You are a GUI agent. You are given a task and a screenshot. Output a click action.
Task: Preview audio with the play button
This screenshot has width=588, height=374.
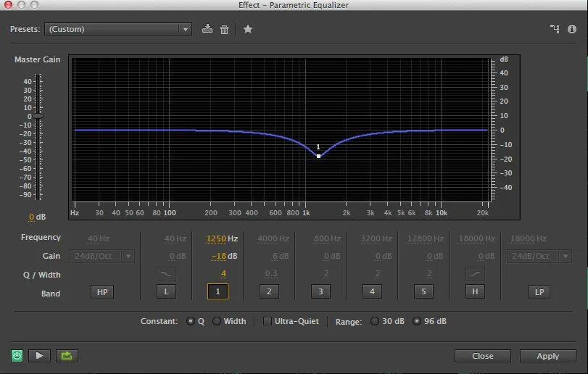[39, 356]
